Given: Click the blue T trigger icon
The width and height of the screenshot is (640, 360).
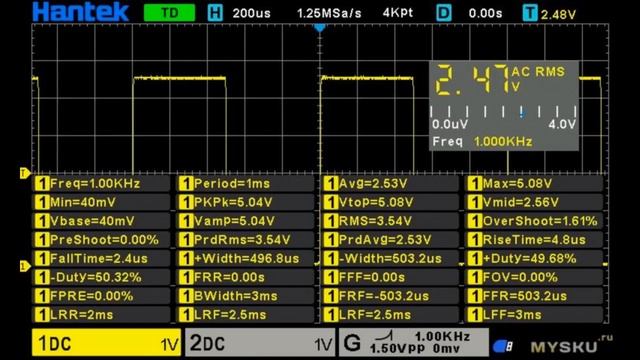Looking at the screenshot, I should point(530,13).
